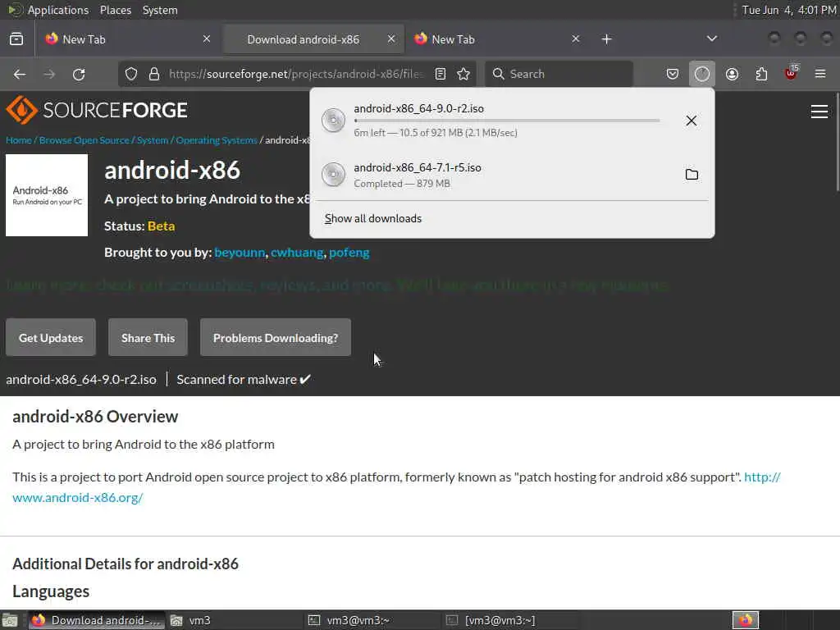Click the Get Updates button
The height and width of the screenshot is (630, 840).
[51, 337]
